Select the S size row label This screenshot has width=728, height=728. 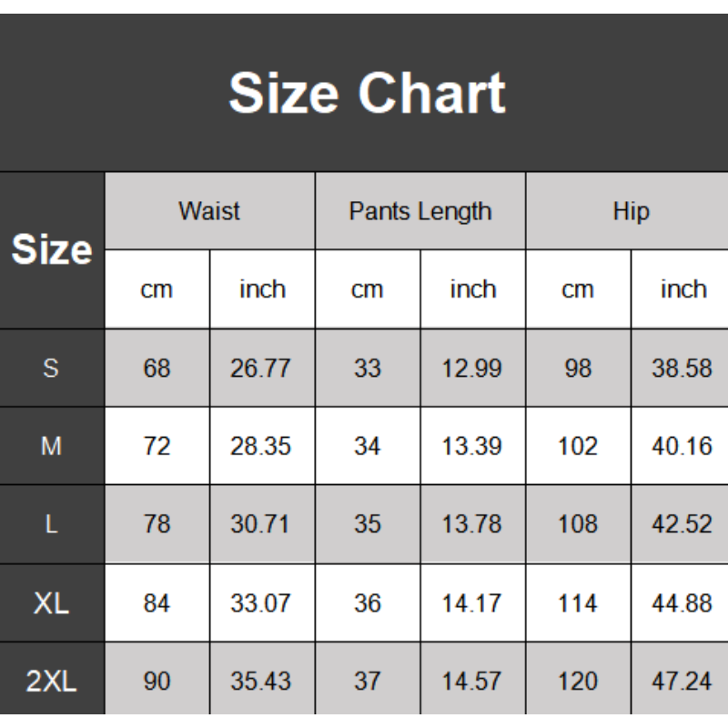(x=51, y=369)
